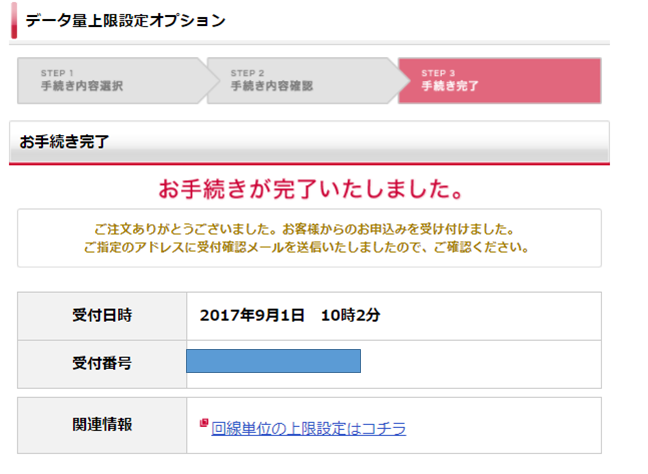Screen dimensions: 648x474
Task: Click the STEP 1 label text
Action: coord(57,73)
